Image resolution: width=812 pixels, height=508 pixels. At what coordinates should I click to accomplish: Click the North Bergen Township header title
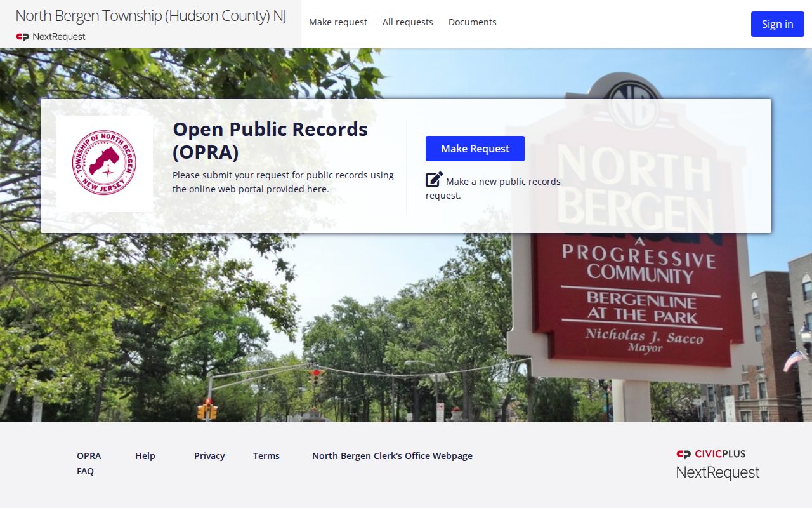click(151, 16)
